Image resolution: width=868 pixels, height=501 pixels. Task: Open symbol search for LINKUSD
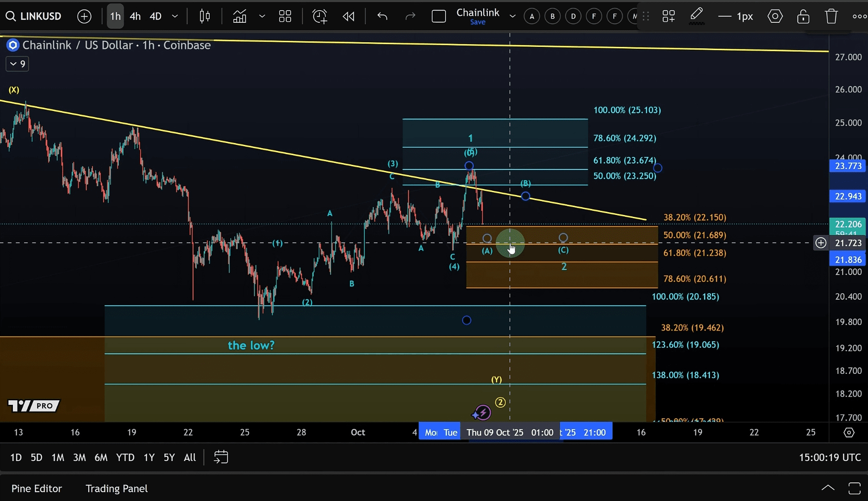pyautogui.click(x=33, y=16)
